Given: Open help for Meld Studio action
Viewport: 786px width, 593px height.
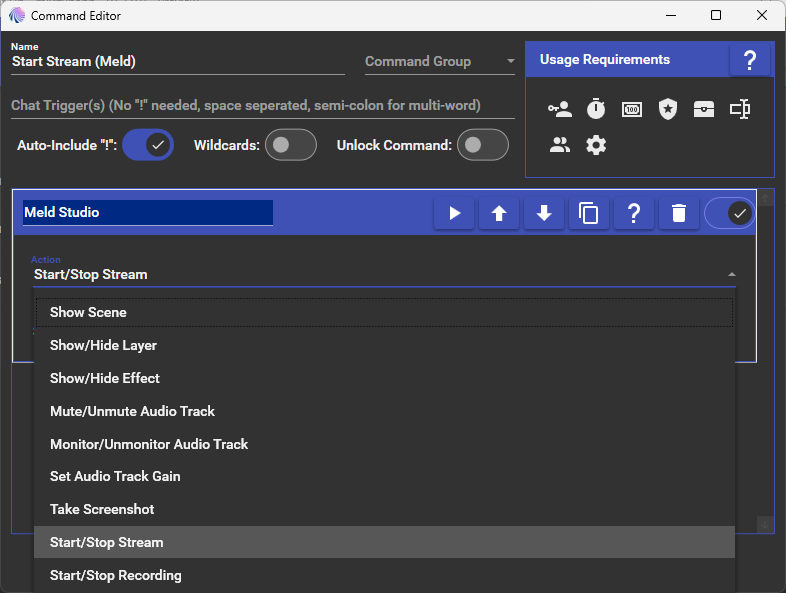Looking at the screenshot, I should point(634,213).
